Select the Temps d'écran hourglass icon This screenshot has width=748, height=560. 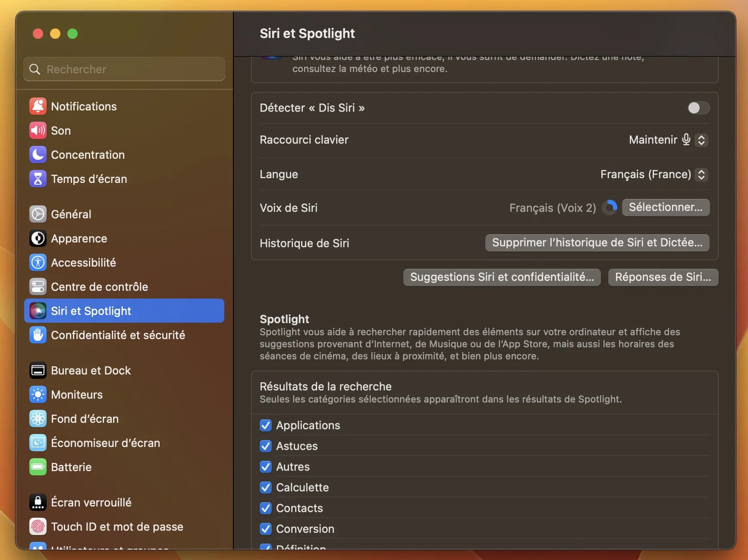pos(38,179)
